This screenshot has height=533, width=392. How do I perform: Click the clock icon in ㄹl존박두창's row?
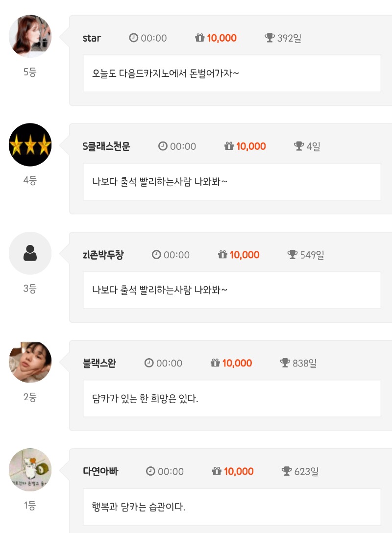click(x=156, y=255)
